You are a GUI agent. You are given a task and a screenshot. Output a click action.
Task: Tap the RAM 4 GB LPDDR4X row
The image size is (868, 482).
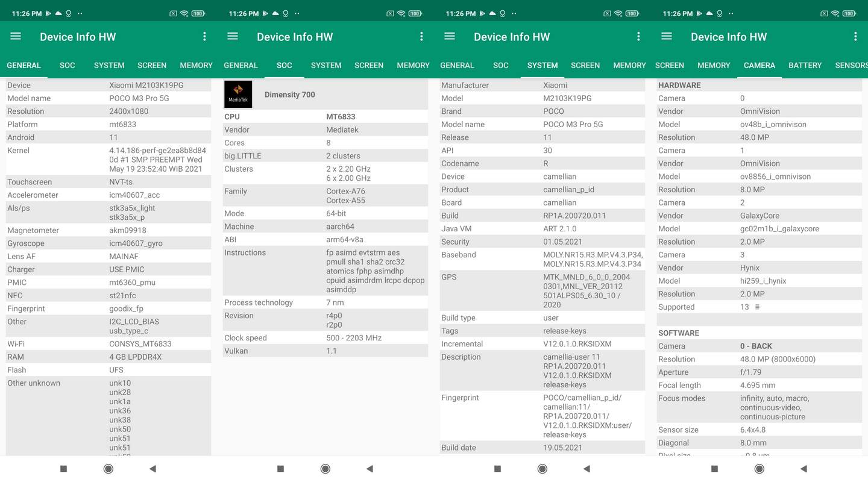[x=108, y=357]
